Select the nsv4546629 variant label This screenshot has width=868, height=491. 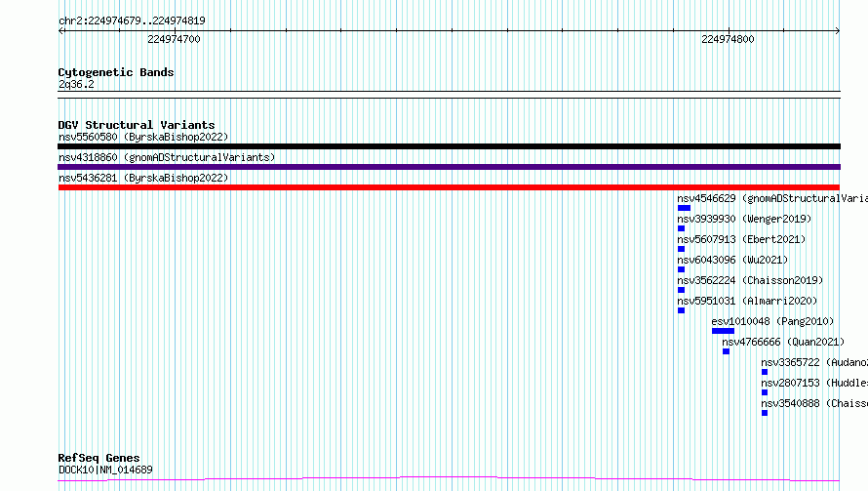772,198
